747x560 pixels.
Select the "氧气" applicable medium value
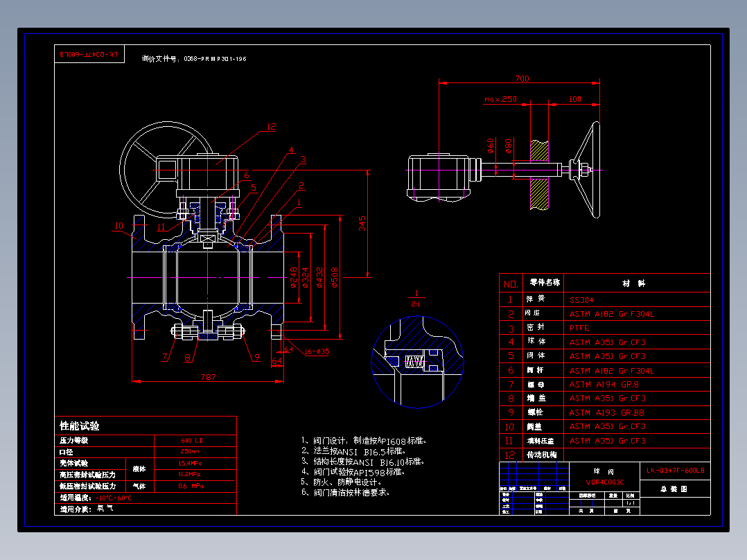(105, 509)
